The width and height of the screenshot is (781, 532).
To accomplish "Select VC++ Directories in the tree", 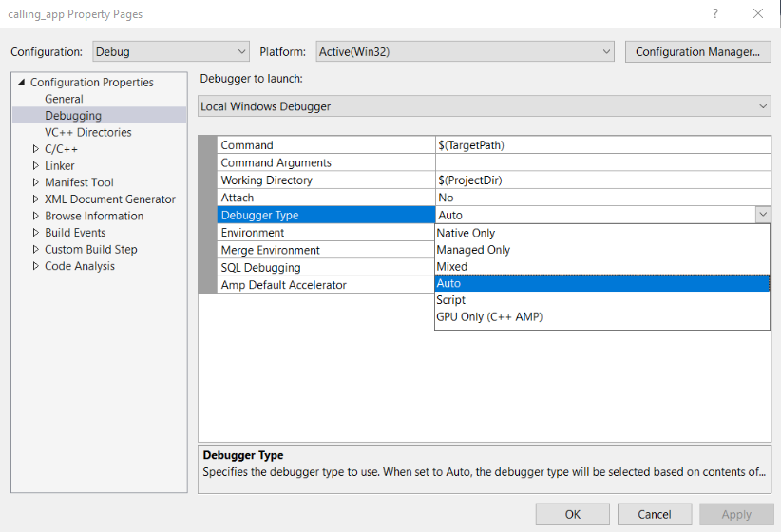I will [x=88, y=132].
